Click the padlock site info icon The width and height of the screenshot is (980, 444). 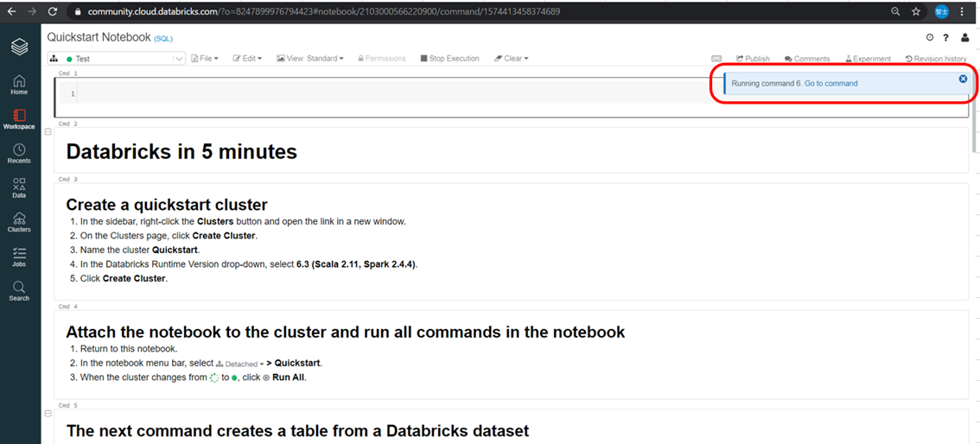pos(78,12)
